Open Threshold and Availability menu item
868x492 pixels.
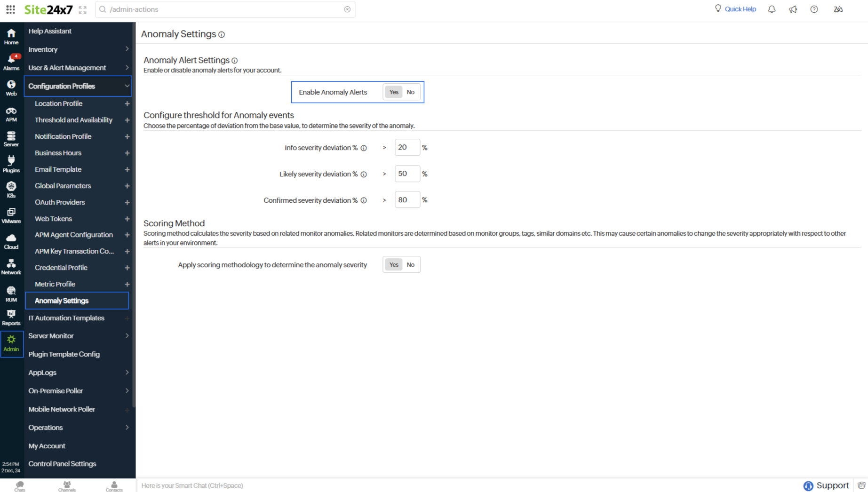pyautogui.click(x=73, y=120)
